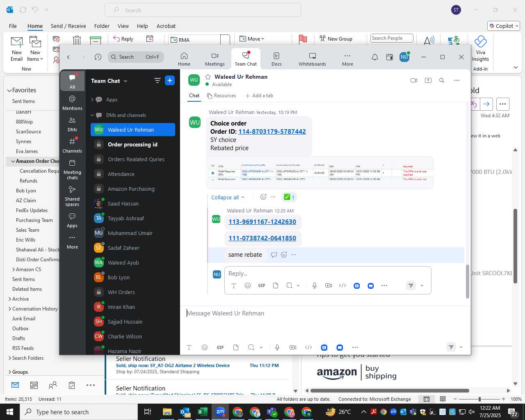
Task: Open send options arrow in main message box
Action: click(461, 347)
